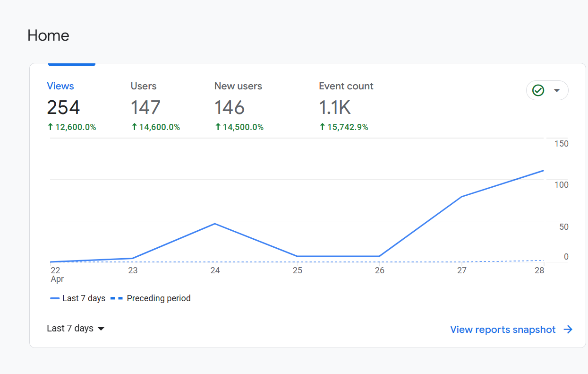Click the solid line Last 7 days legend icon
Screen dimensions: 588x374
pos(55,298)
